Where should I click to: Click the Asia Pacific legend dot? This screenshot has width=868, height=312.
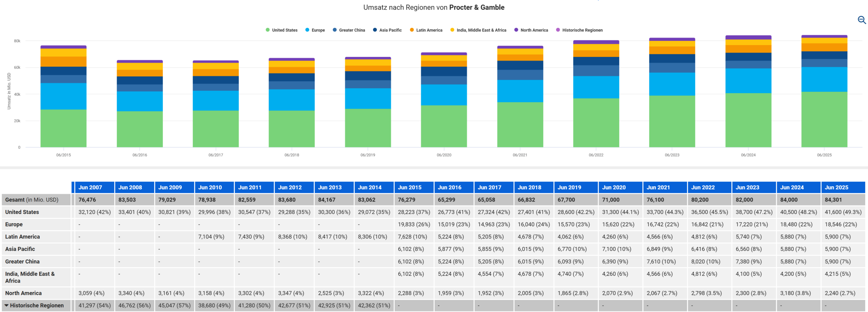[375, 30]
